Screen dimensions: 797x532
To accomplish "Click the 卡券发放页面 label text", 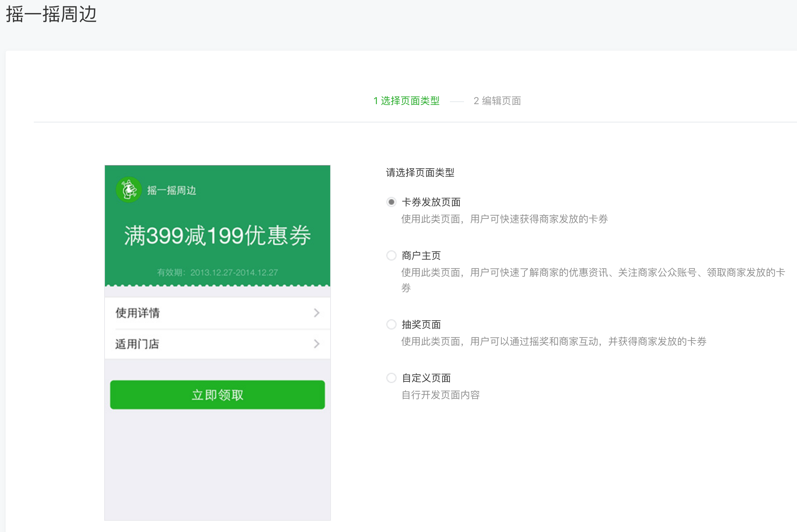I will 431,202.
